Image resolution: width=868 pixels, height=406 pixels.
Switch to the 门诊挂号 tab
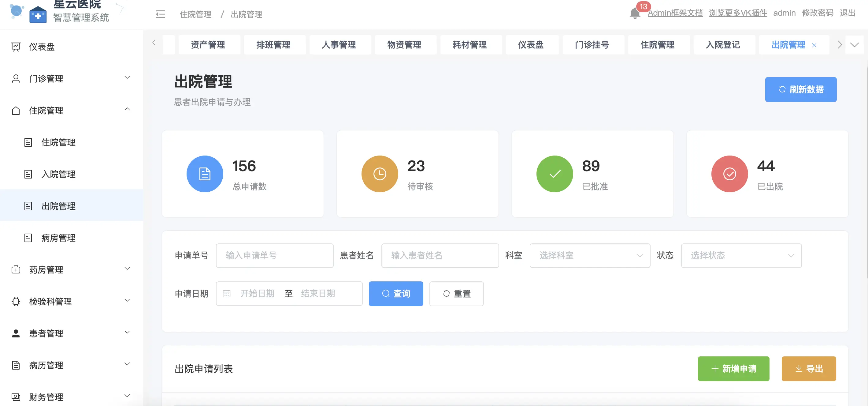pyautogui.click(x=592, y=45)
